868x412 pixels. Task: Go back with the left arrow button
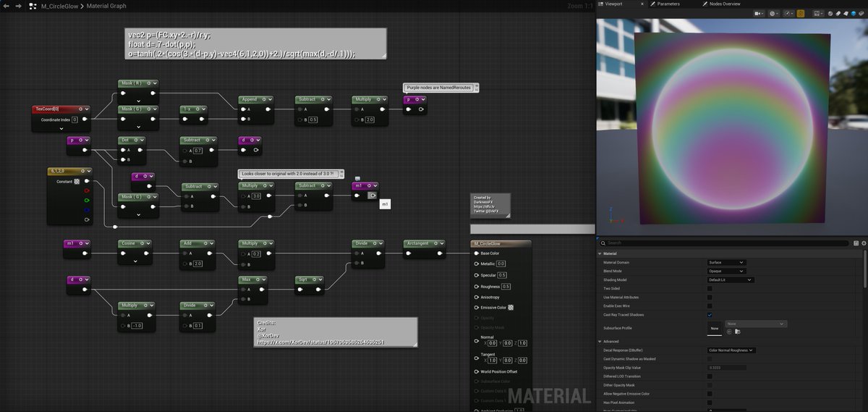(7, 6)
